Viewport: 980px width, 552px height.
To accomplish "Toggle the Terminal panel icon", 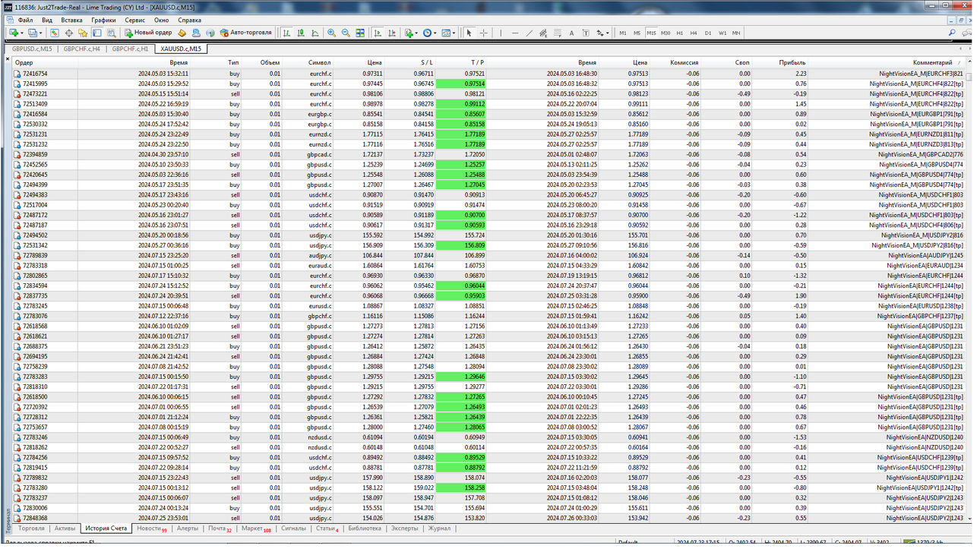I will (97, 33).
